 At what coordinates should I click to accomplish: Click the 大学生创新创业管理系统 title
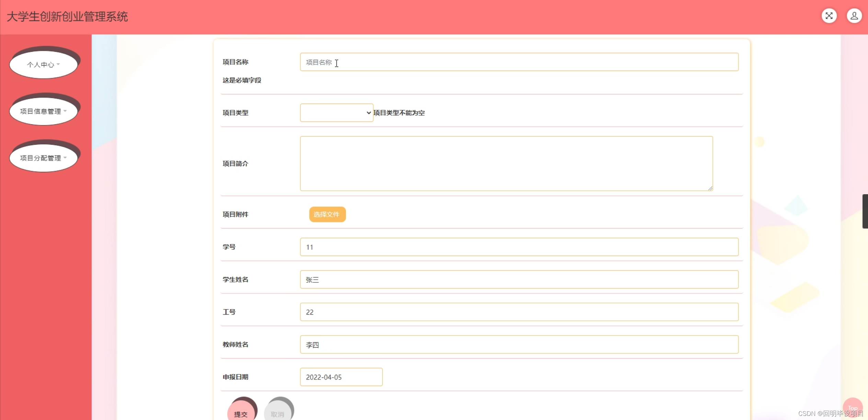tap(67, 16)
